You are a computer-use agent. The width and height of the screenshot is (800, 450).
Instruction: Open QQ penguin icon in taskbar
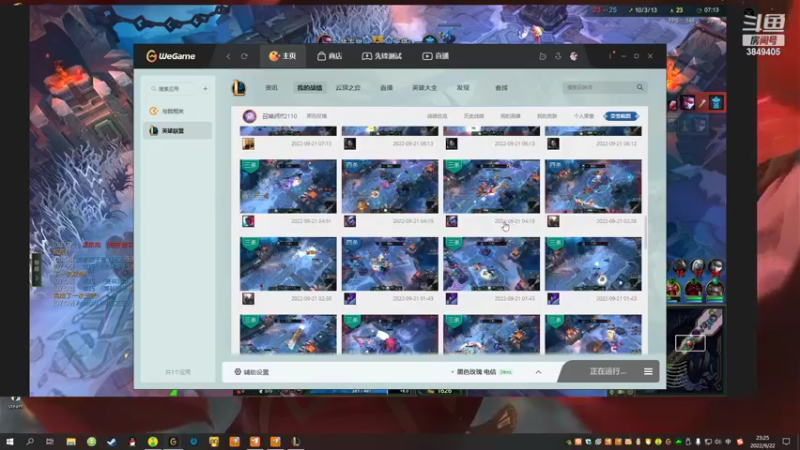132,441
